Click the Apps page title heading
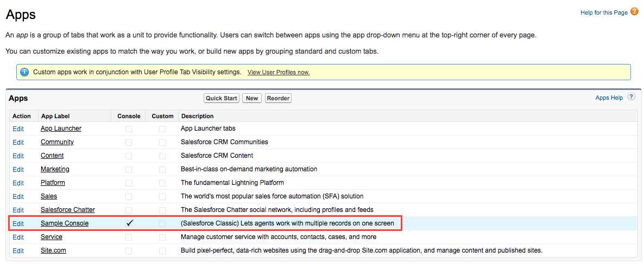Image resolution: width=644 pixels, height=264 pixels. coord(21,15)
